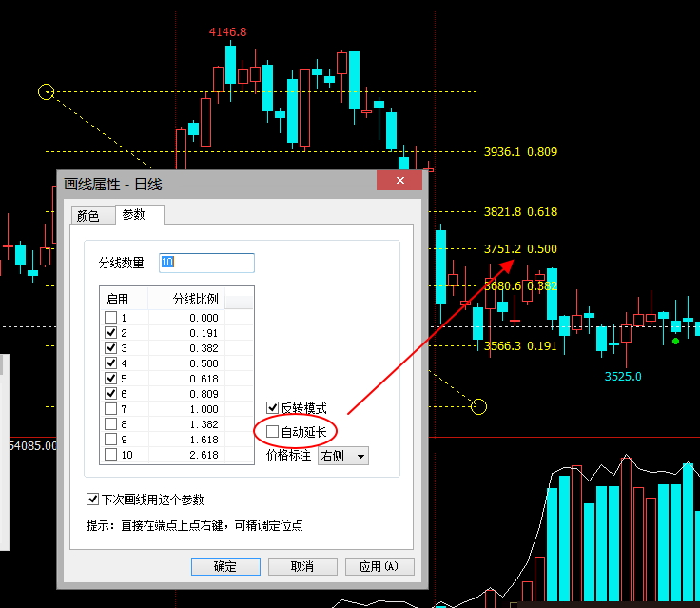Click the upper-left yellow Fibonacci anchor circle

(46, 92)
